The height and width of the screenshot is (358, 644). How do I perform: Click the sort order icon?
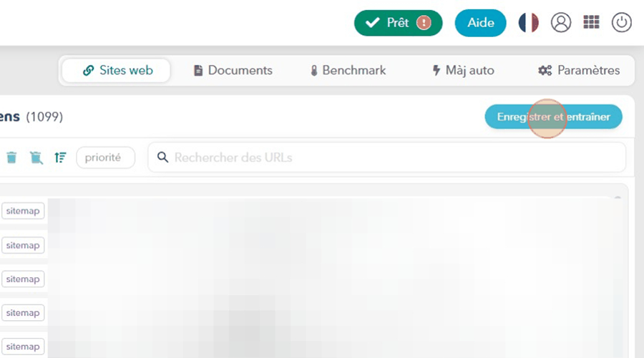click(60, 157)
